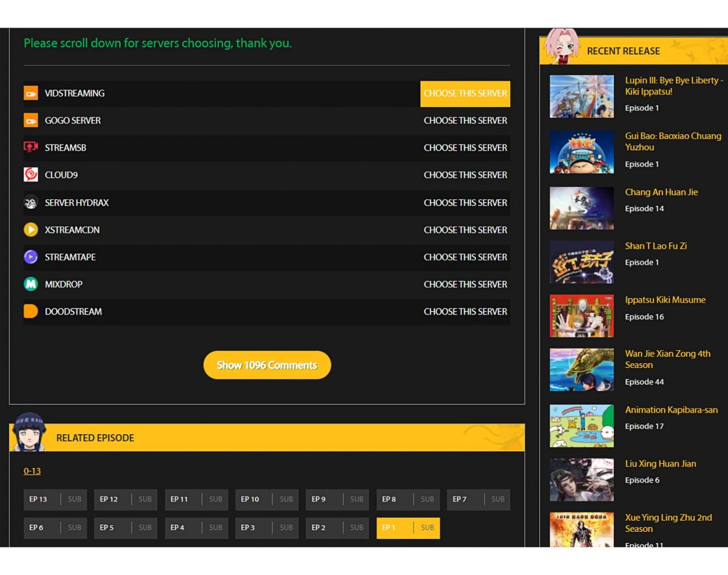Click the Server Hydrax icon
Viewport: 728px width, 575px height.
pos(31,203)
